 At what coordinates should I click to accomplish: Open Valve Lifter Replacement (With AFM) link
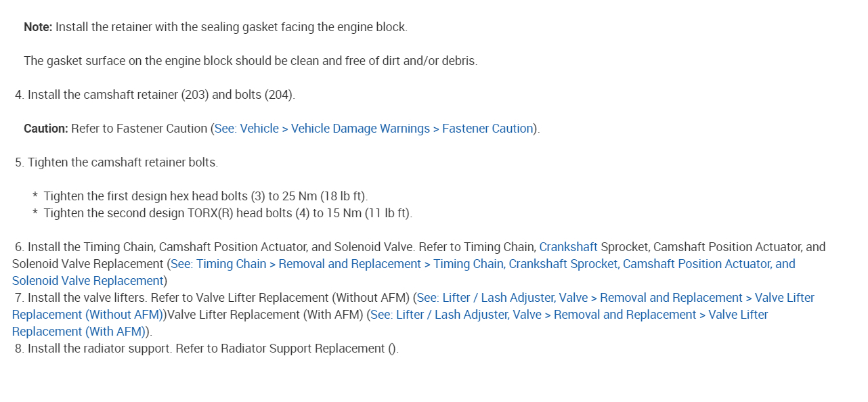click(x=569, y=315)
